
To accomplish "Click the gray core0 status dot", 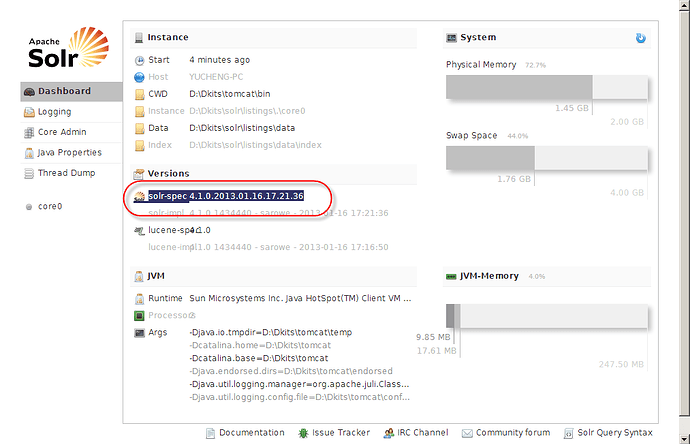I will coord(29,207).
